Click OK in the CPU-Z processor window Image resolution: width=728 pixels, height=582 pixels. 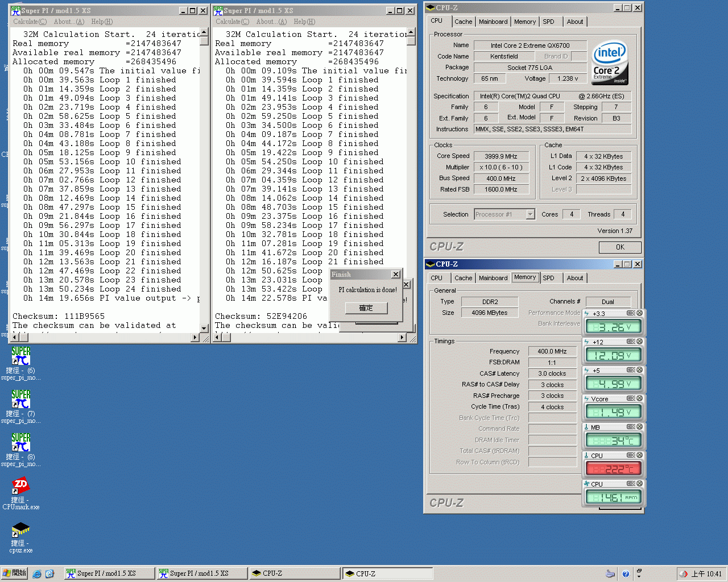(x=620, y=247)
